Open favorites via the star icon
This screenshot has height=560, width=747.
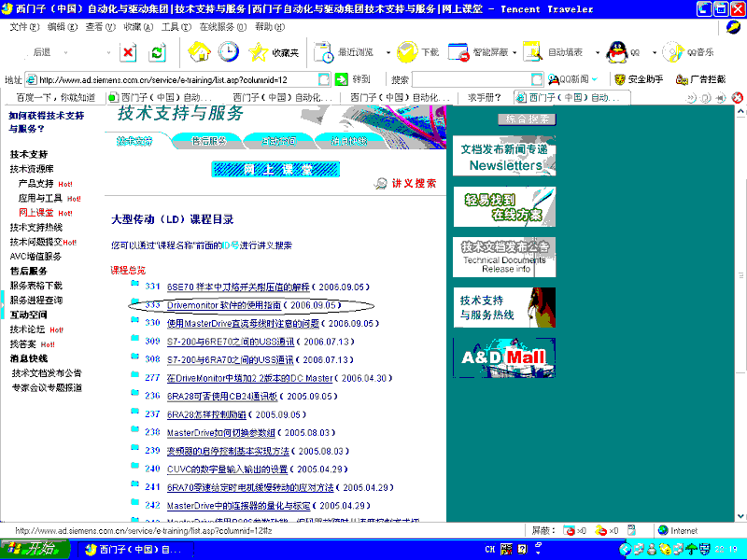point(259,52)
